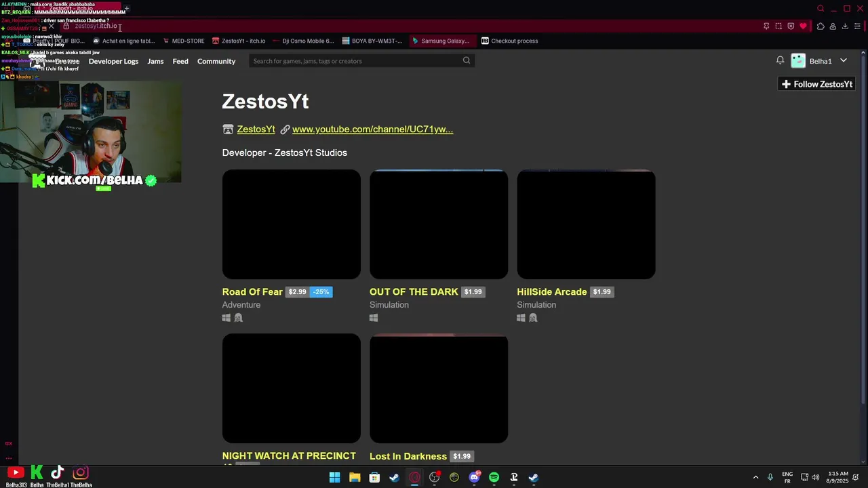This screenshot has width=868, height=488.
Task: Open Feed in itch.io navigation
Action: tap(180, 61)
